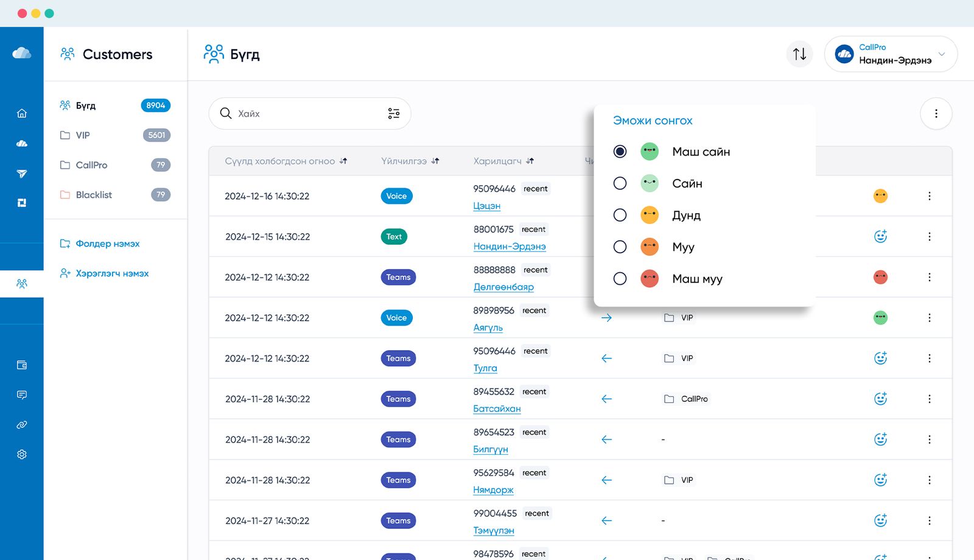Click the Хайх search field
Screen dimensions: 974x560
point(304,113)
